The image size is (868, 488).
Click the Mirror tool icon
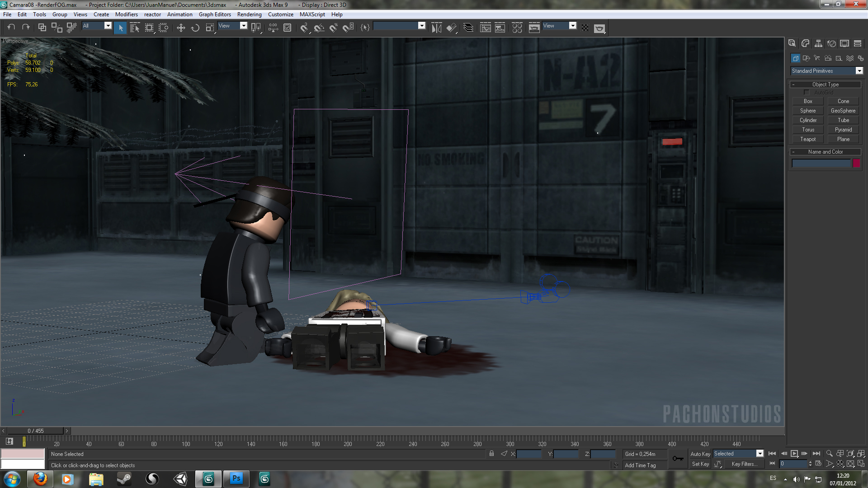436,28
